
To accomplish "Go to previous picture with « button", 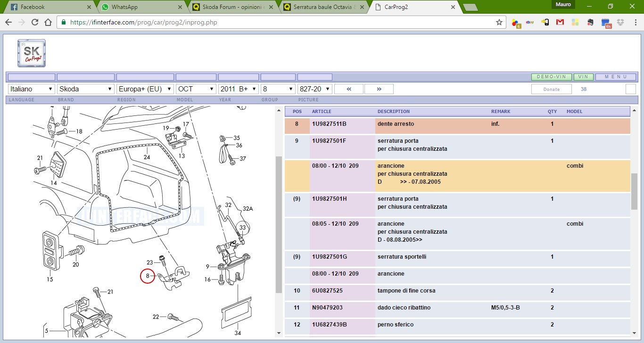I will click(x=349, y=89).
